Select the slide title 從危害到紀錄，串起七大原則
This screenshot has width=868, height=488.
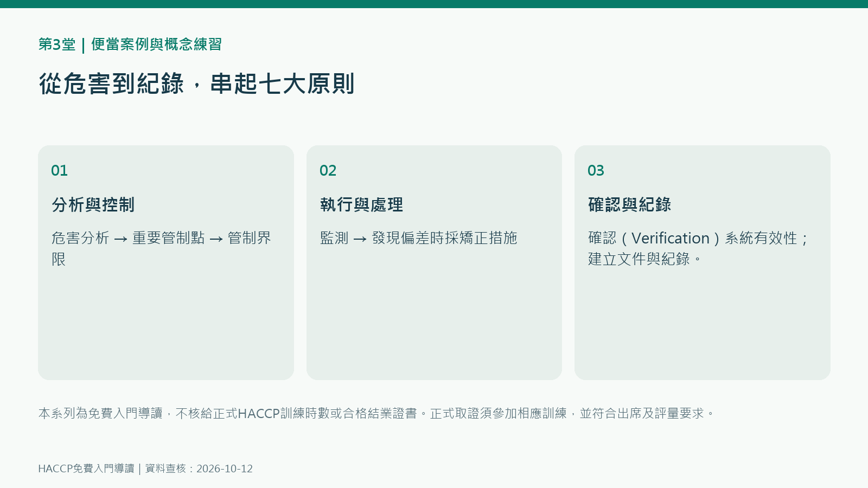click(x=196, y=84)
